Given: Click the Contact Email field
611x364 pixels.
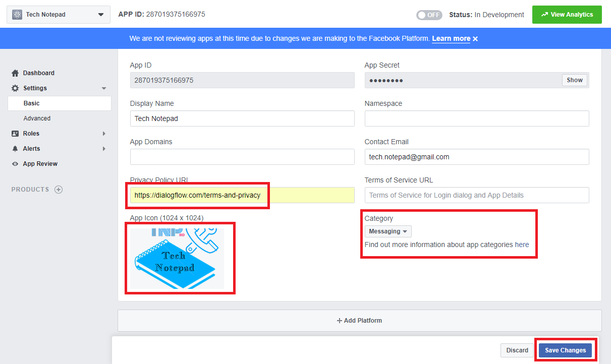Looking at the screenshot, I should click(477, 157).
